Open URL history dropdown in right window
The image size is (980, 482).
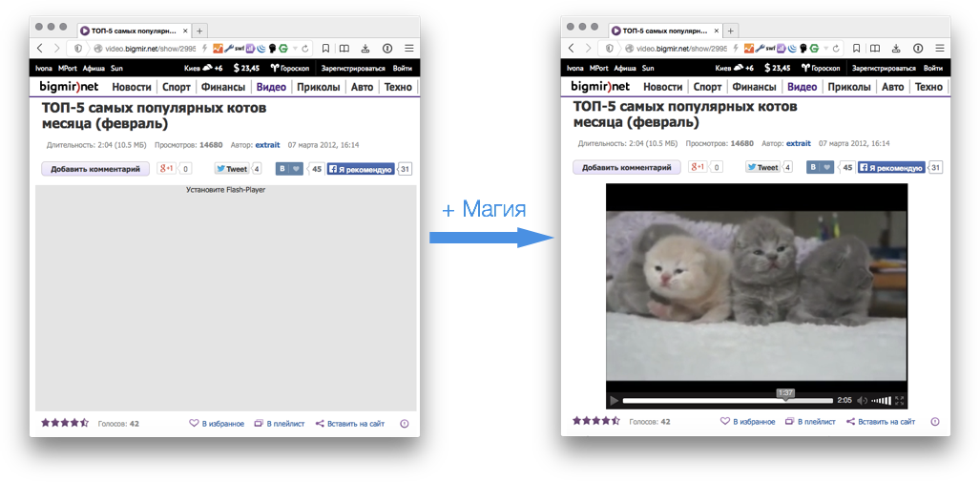pyautogui.click(x=825, y=48)
